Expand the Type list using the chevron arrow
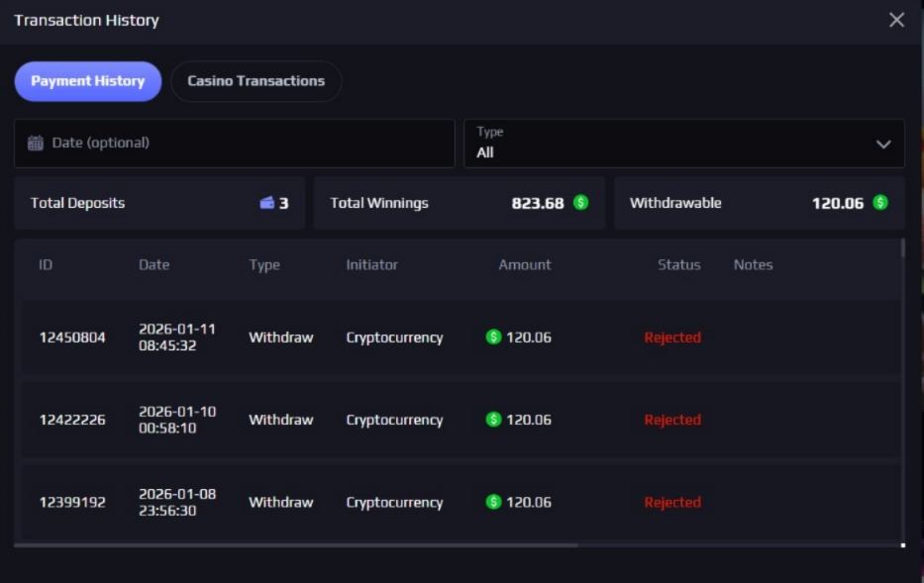 883,145
